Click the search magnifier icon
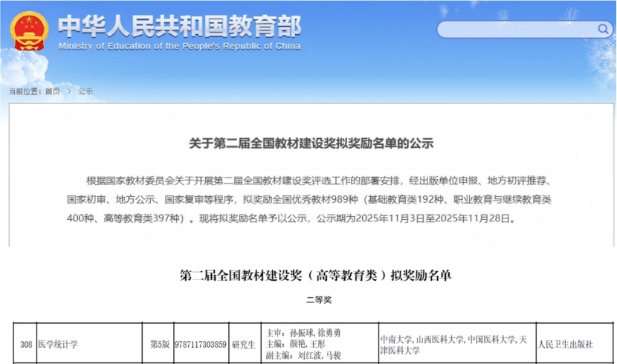 [x=603, y=30]
